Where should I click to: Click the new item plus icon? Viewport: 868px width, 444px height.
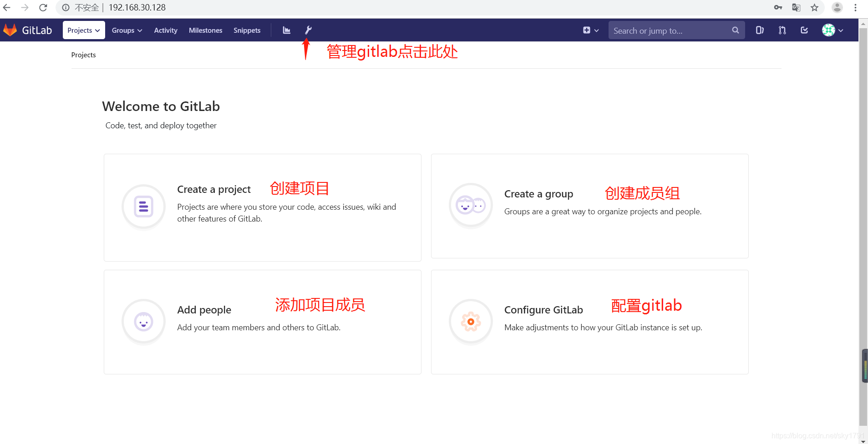coord(587,30)
